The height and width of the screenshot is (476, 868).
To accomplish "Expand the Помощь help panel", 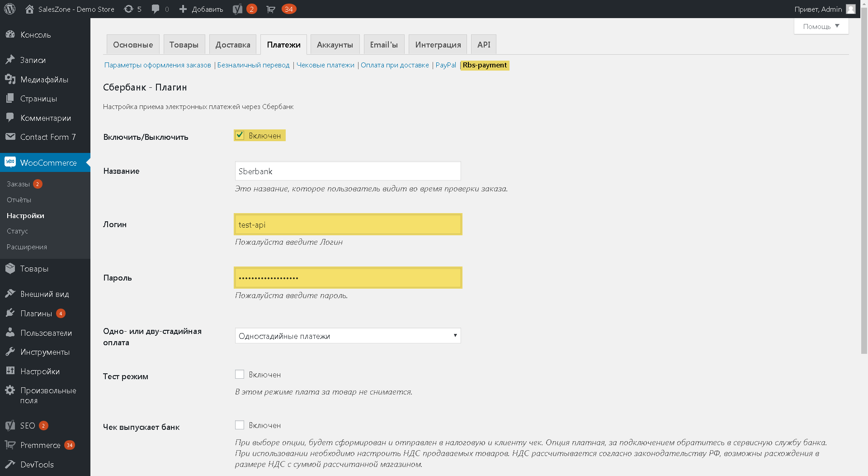I will [x=821, y=26].
